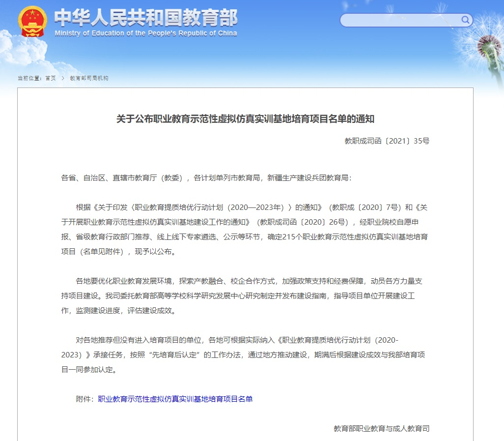Open the 职业教育示范性虚拟仿真实训基地培育项目名单 attachment link
The image size is (504, 441).
coord(175,399)
